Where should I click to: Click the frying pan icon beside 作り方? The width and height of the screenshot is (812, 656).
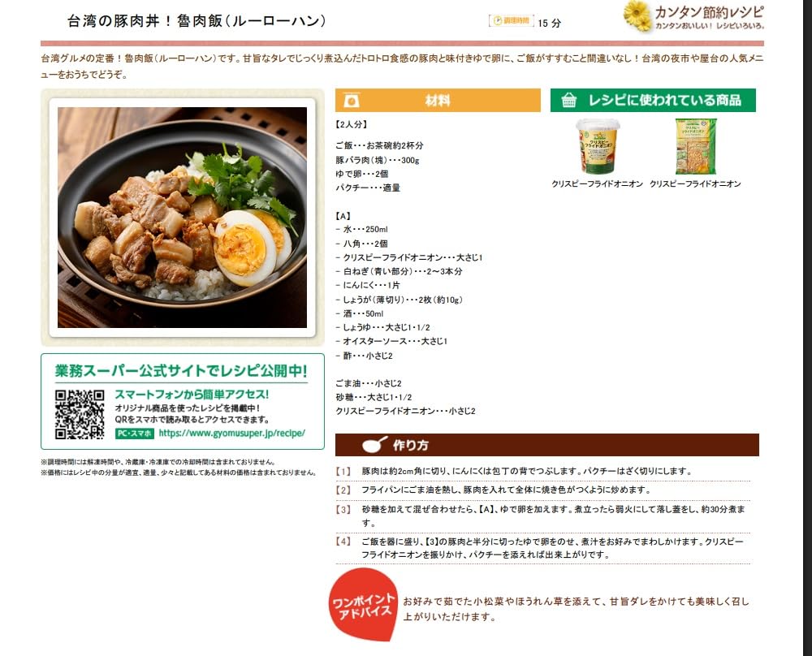(x=374, y=445)
